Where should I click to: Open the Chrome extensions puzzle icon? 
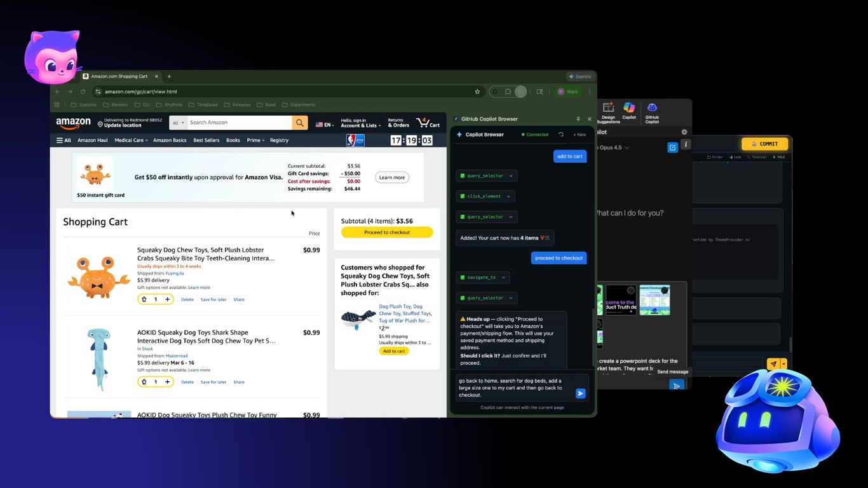click(508, 91)
